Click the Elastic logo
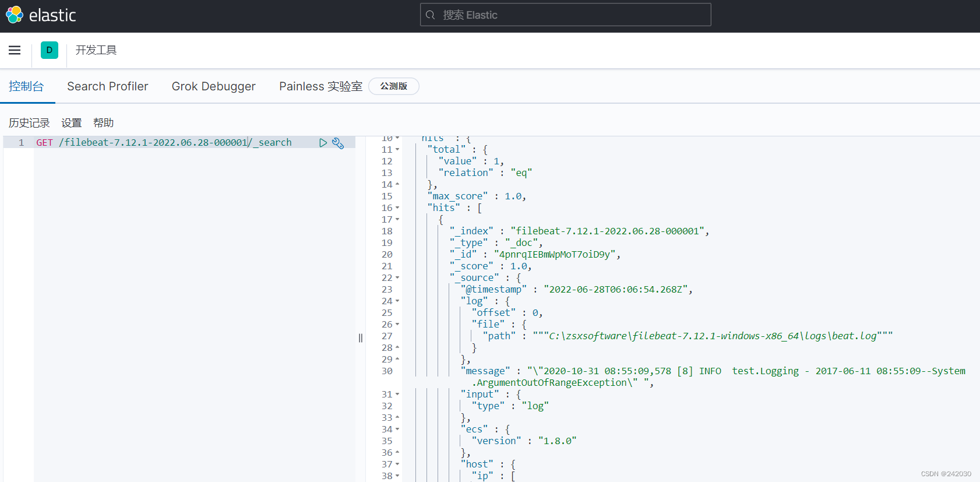The width and height of the screenshot is (980, 482). [x=41, y=15]
